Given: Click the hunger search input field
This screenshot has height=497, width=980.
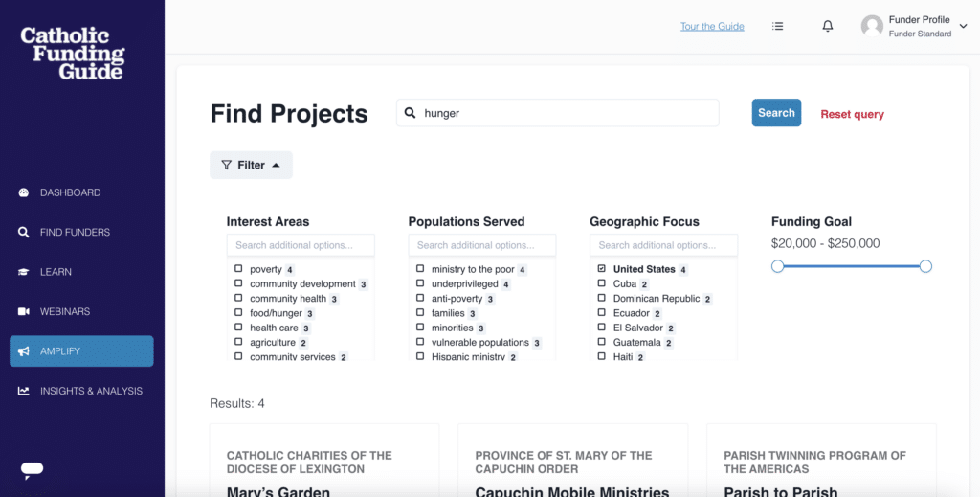Looking at the screenshot, I should pyautogui.click(x=558, y=113).
